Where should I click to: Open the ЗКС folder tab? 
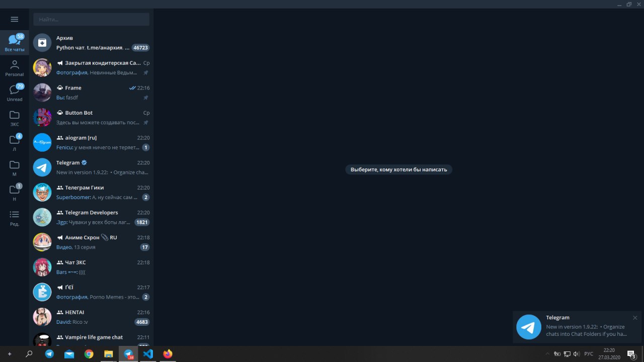tap(15, 118)
